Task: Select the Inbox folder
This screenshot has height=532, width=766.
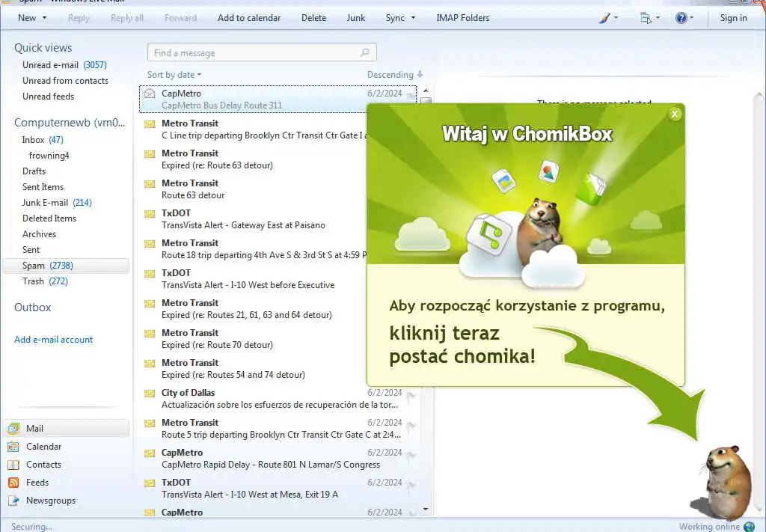Action: (x=43, y=140)
